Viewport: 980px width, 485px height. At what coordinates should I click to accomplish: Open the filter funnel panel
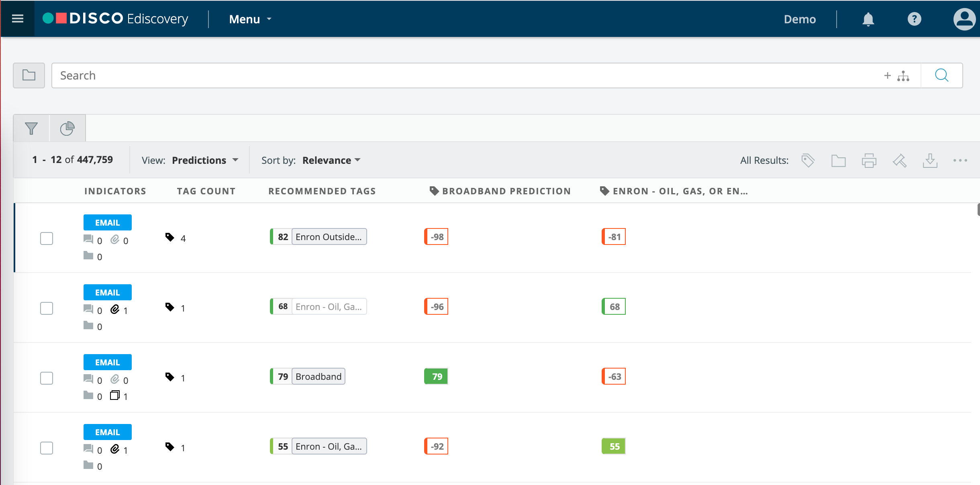[x=31, y=128]
